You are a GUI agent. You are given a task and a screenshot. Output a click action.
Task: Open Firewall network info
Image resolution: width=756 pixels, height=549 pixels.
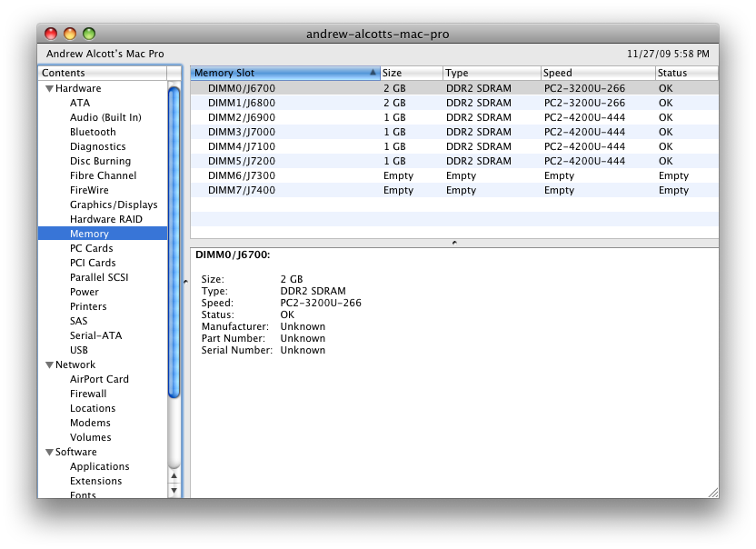(x=88, y=394)
